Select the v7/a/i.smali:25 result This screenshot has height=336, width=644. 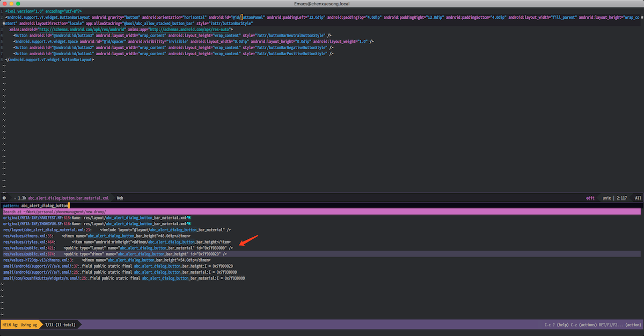click(120, 272)
